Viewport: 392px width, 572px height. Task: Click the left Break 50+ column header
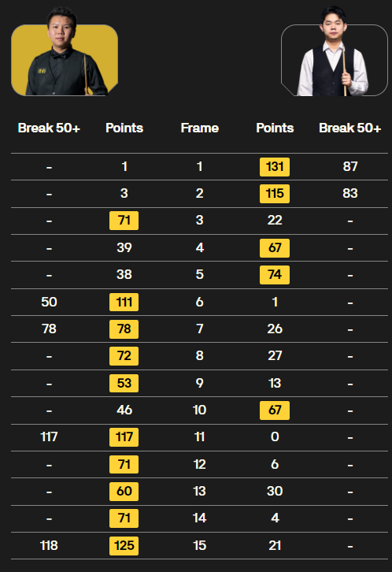click(x=49, y=128)
